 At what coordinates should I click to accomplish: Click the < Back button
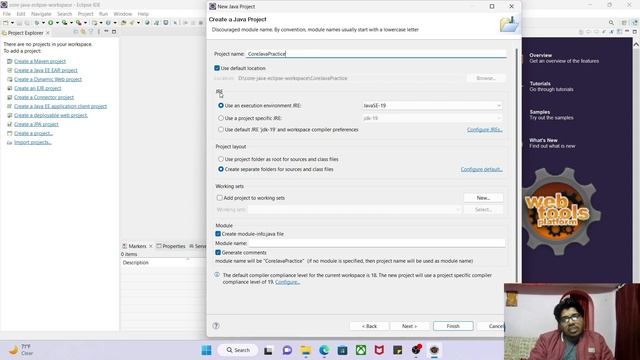point(369,326)
